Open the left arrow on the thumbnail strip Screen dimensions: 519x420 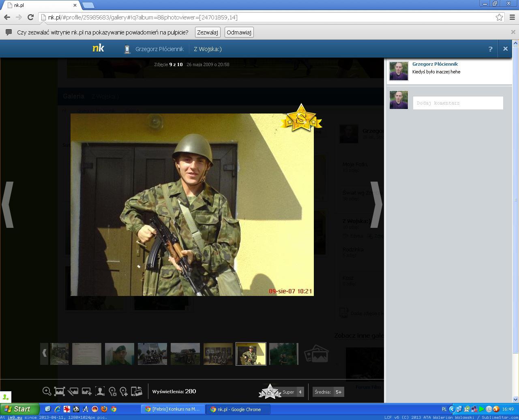44,354
